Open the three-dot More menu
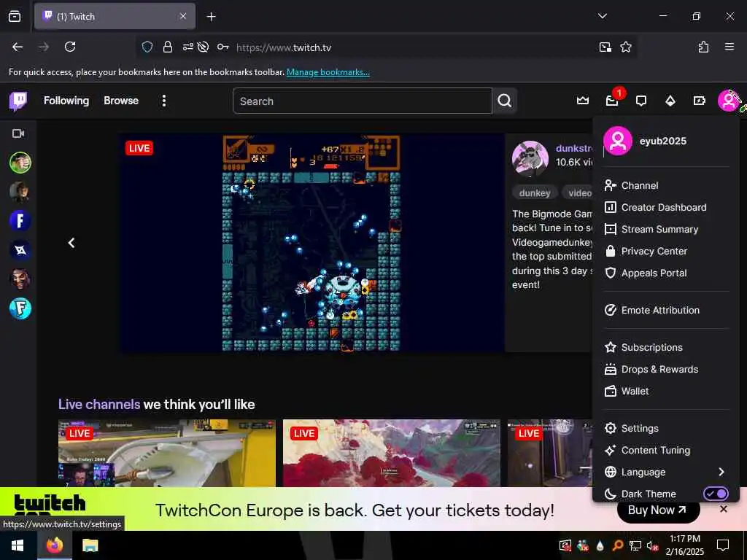 (x=164, y=101)
